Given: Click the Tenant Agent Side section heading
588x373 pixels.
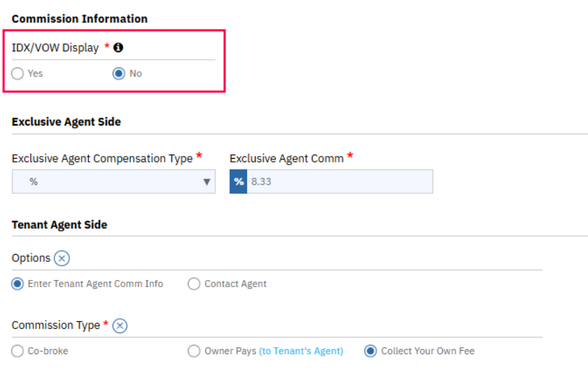Looking at the screenshot, I should coord(59,225).
